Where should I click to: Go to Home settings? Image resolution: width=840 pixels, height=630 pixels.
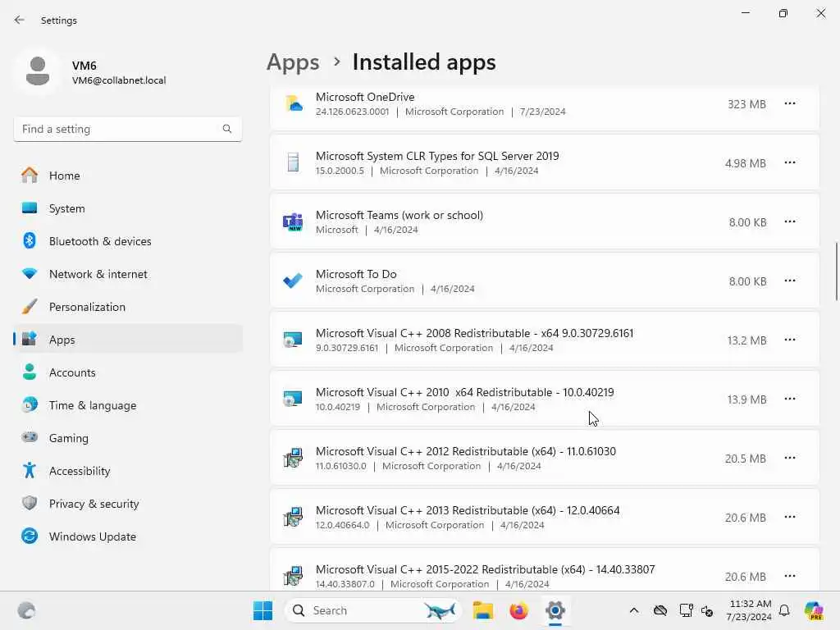click(x=127, y=176)
